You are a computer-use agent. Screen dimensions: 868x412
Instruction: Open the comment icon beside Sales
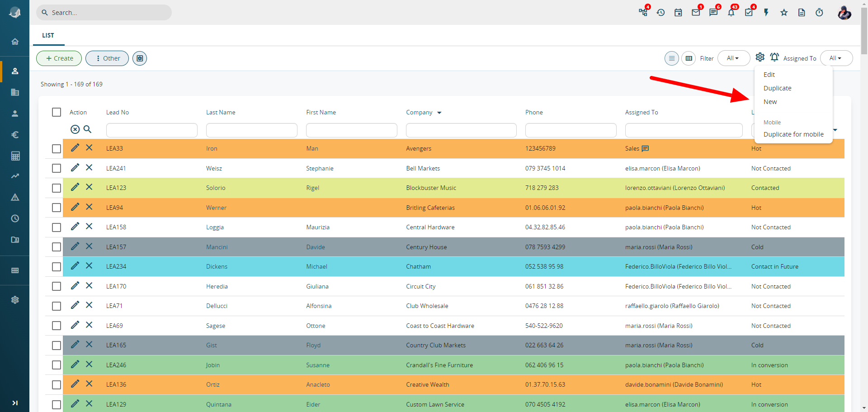click(645, 149)
